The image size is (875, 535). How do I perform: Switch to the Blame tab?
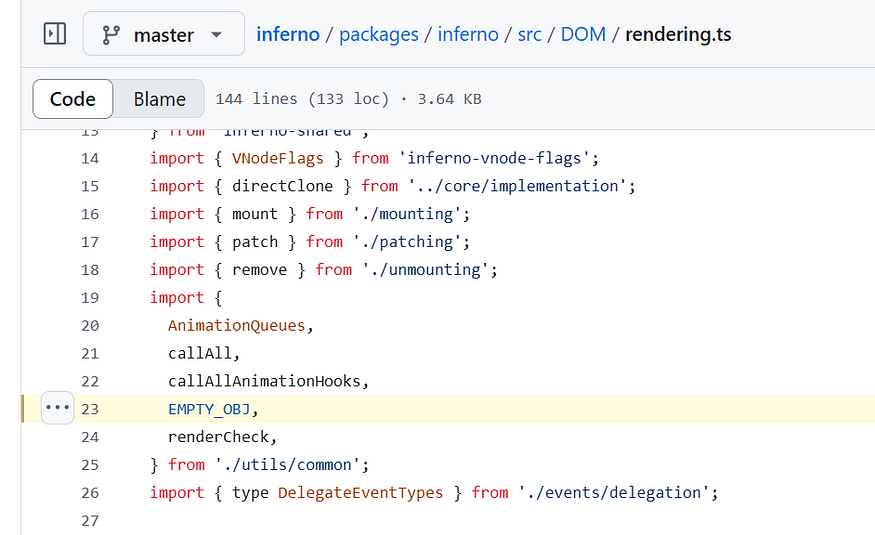(159, 99)
